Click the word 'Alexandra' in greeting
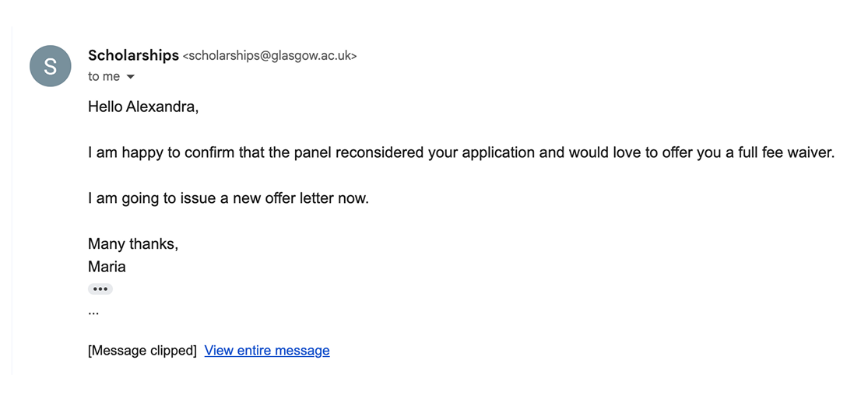Image resolution: width=868 pixels, height=409 pixels. pos(160,107)
